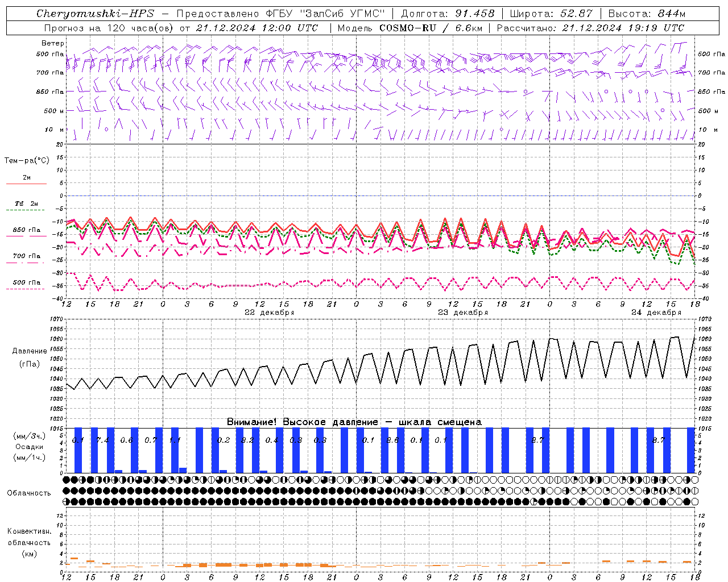Select the provider text ФГБУ "ЗапСиб УГМС"
728x582 pixels.
(324, 14)
